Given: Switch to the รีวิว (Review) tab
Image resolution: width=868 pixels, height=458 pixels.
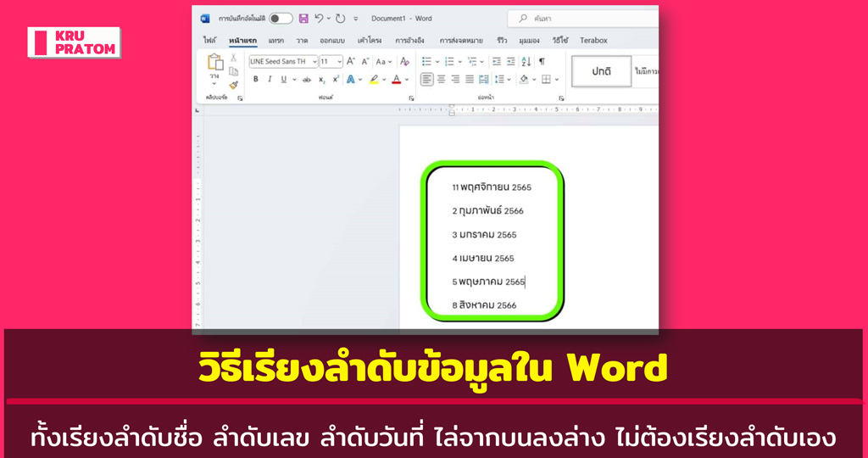Looking at the screenshot, I should point(502,41).
